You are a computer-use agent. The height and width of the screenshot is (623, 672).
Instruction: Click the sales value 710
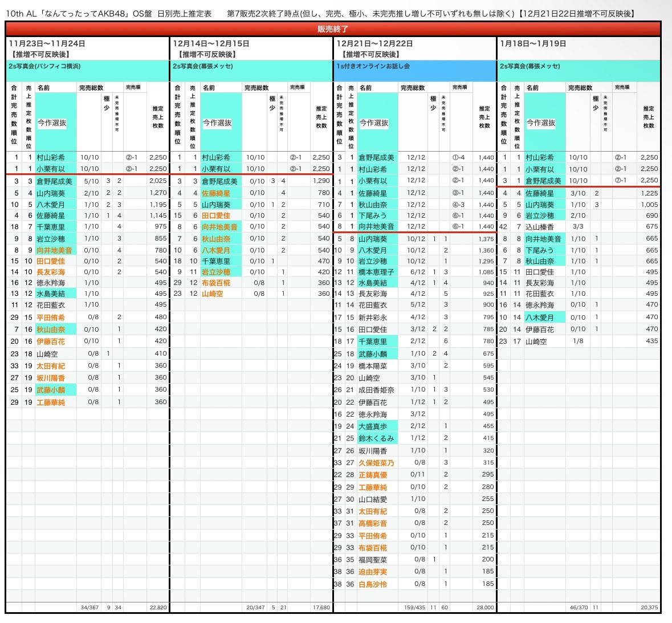point(324,205)
